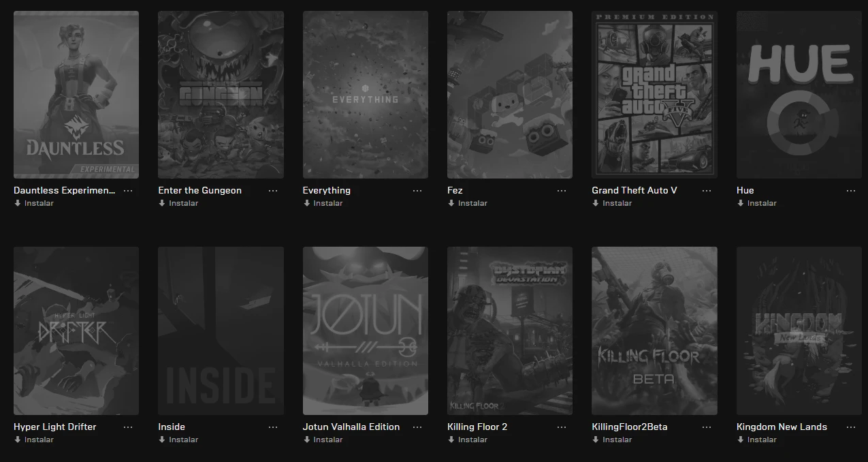Open the Jotun Valhalla Edition cover

pyautogui.click(x=366, y=331)
